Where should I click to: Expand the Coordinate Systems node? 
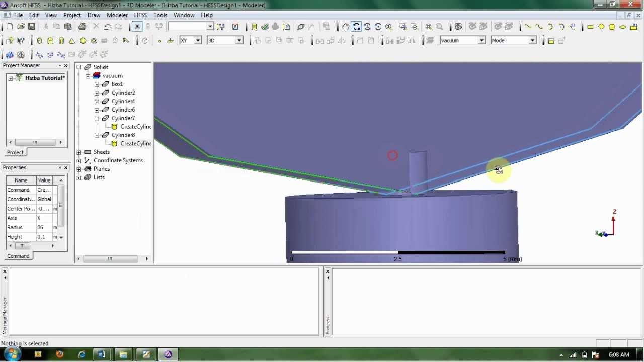coord(79,161)
